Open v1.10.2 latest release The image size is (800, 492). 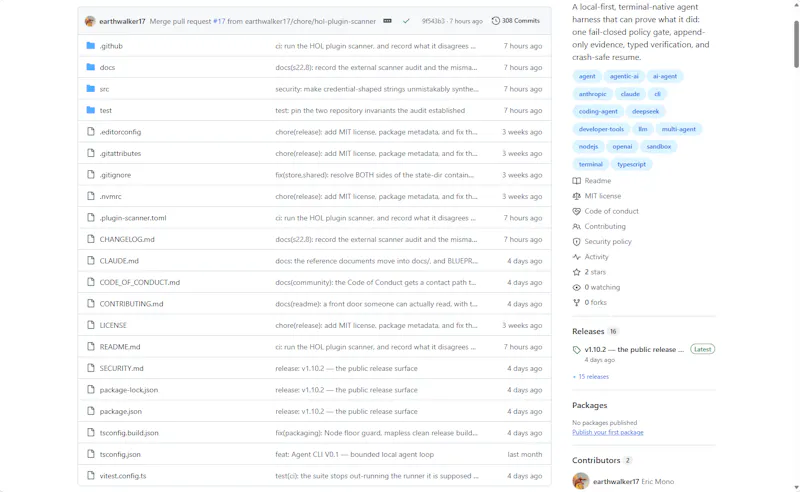634,350
